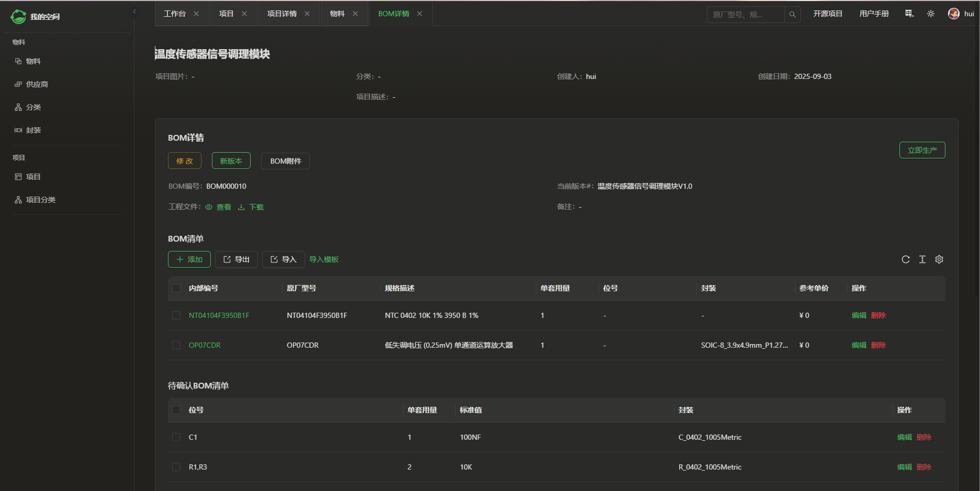This screenshot has width=980, height=491.
Task: Click the row height adjustment icon
Action: 922,259
